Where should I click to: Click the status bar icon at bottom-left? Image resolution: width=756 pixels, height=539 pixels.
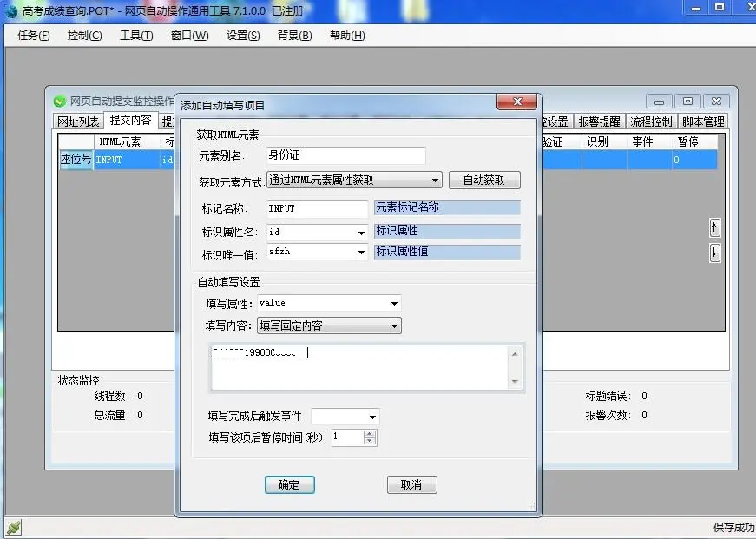tap(12, 528)
